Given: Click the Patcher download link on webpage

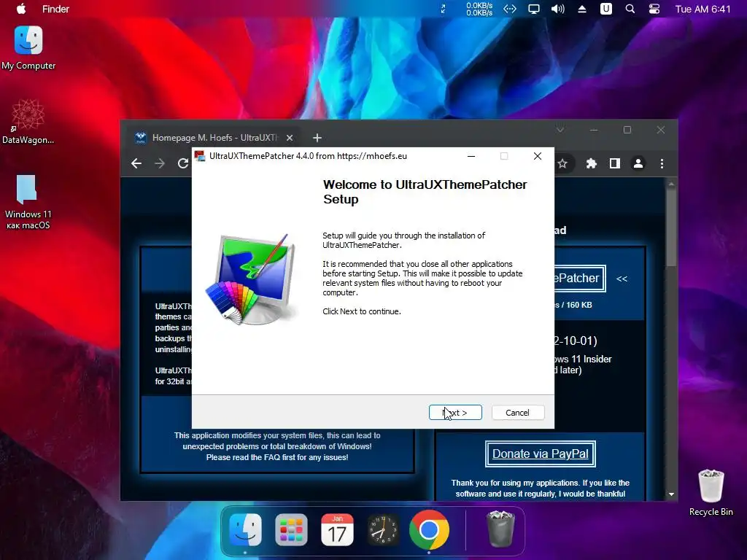Looking at the screenshot, I should (579, 278).
